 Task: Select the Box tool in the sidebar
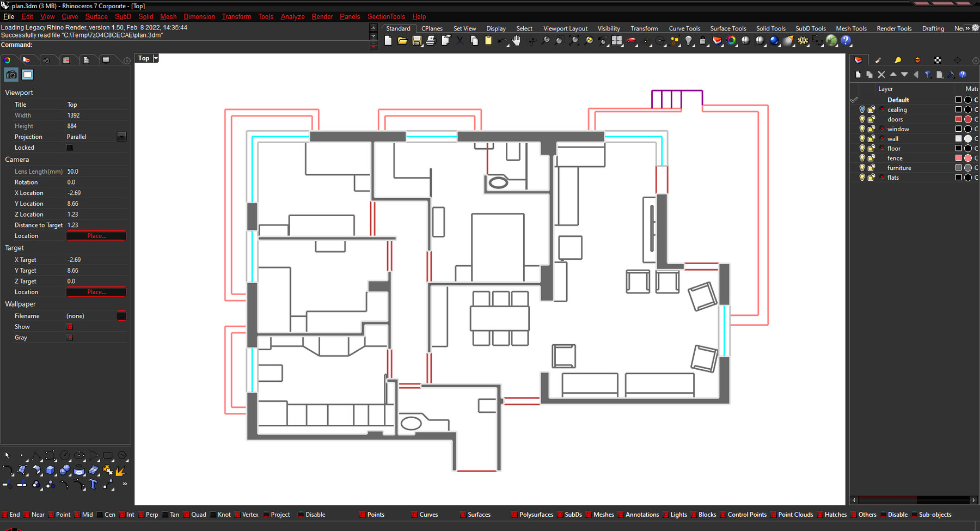[x=50, y=469]
